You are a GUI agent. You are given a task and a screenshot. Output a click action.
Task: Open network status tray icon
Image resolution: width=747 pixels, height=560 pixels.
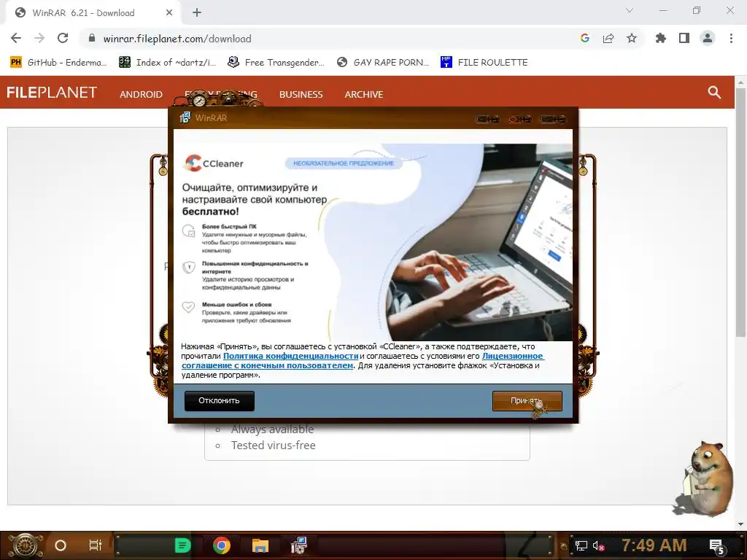[581, 545]
